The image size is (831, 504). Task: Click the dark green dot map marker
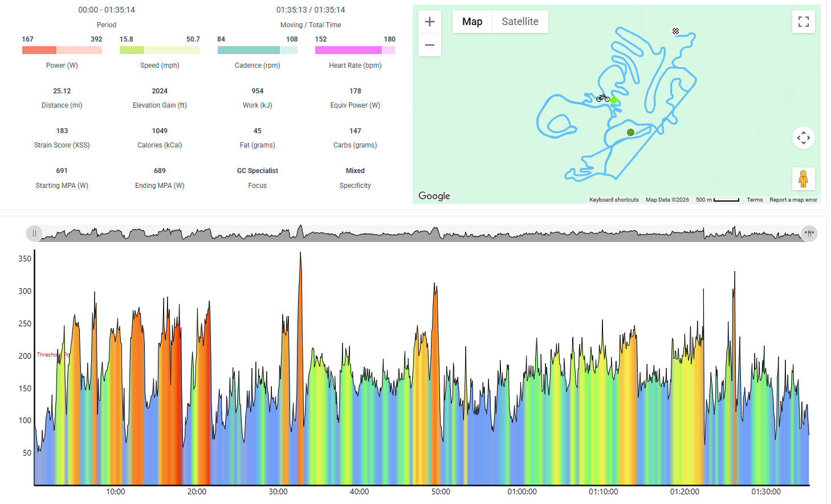(x=630, y=132)
